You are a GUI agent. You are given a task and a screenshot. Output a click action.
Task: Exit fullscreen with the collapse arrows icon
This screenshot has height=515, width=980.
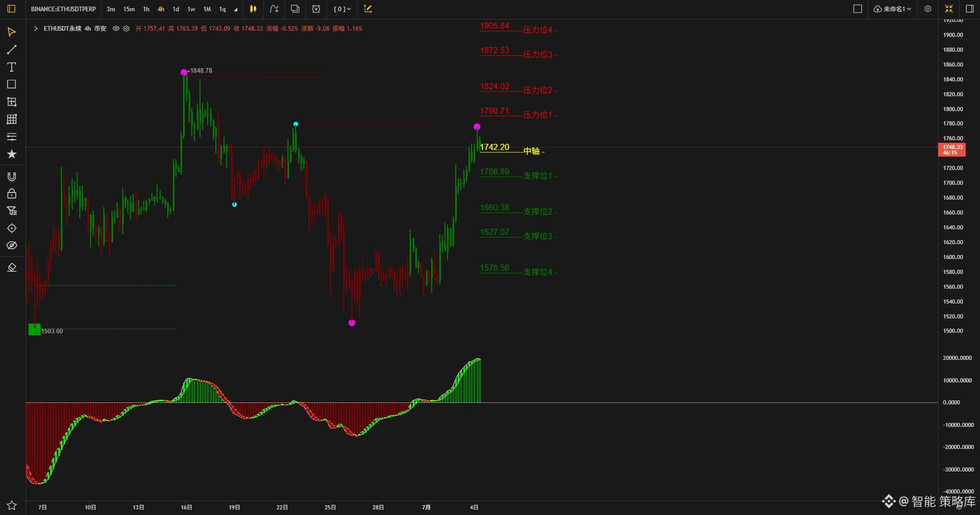tap(949, 9)
